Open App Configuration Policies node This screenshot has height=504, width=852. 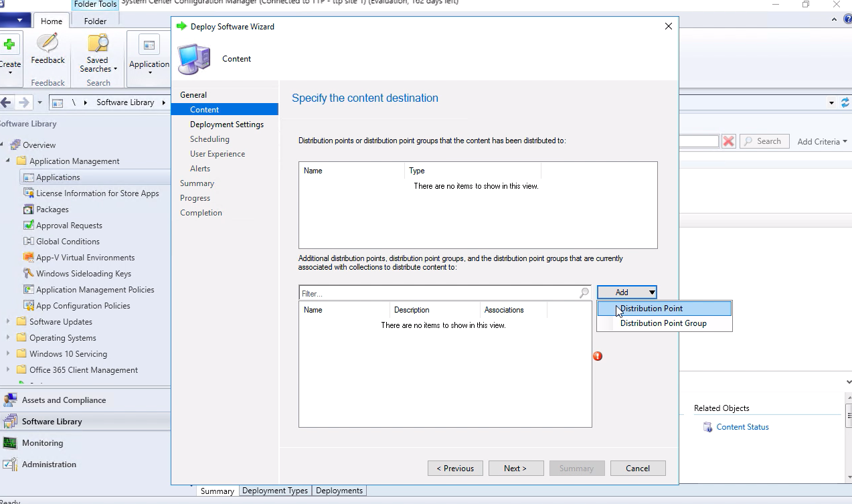tap(83, 306)
